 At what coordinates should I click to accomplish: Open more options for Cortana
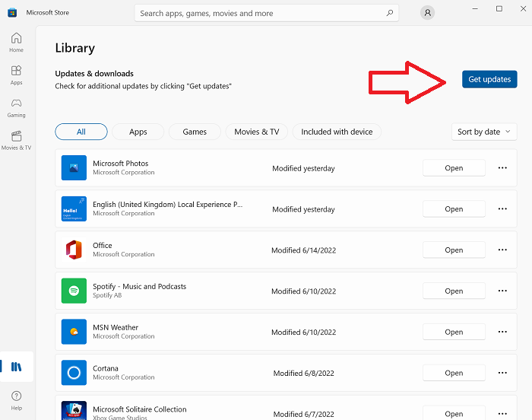click(502, 373)
